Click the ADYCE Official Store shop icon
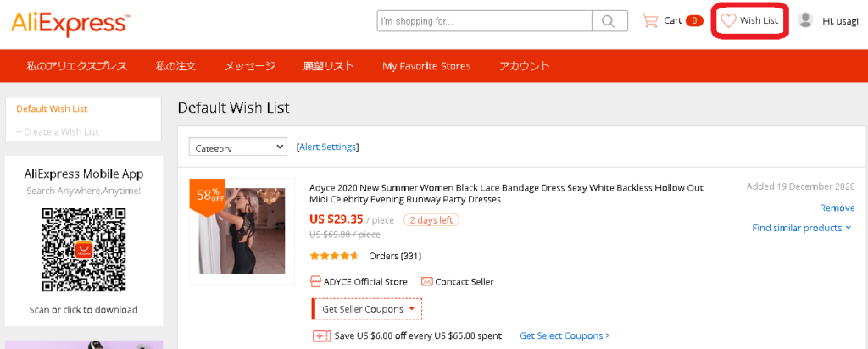This screenshot has height=349, width=868. coord(315,281)
